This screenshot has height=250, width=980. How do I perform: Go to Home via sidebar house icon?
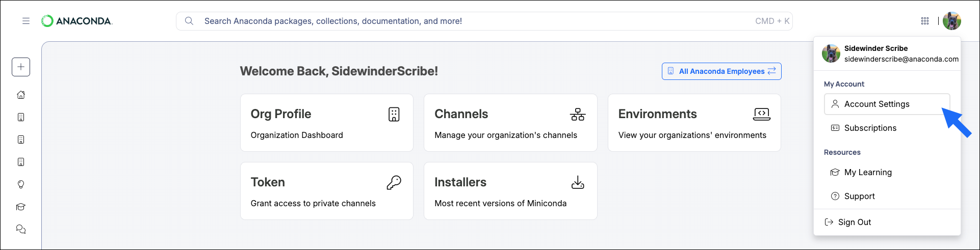click(21, 95)
